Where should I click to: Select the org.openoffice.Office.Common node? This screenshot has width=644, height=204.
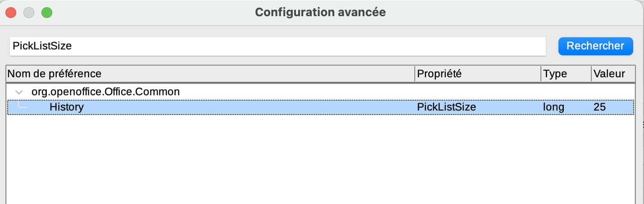(105, 92)
